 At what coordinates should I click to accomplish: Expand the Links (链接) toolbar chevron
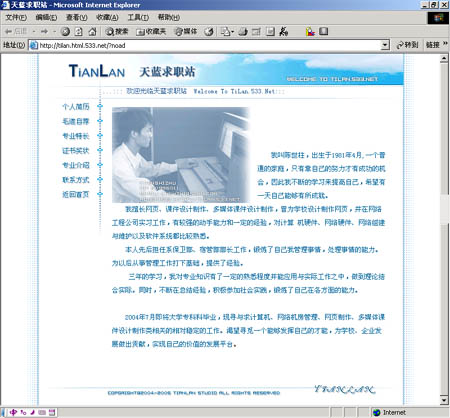click(445, 44)
